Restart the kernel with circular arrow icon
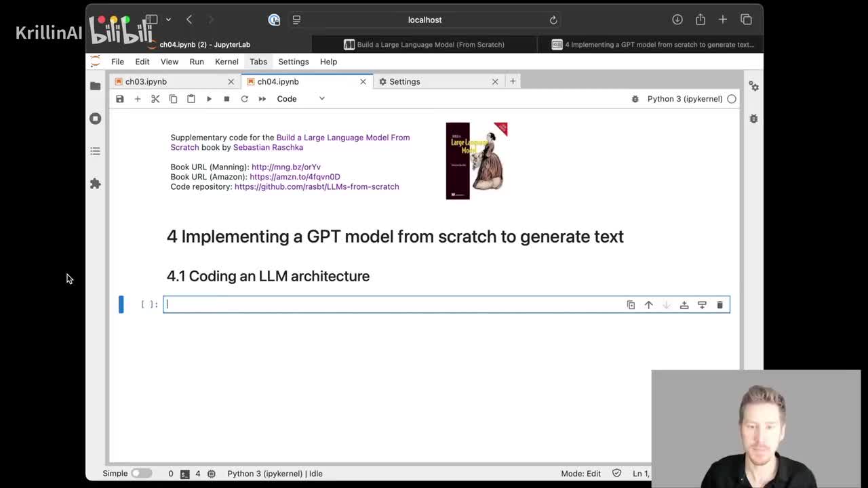 coord(244,99)
